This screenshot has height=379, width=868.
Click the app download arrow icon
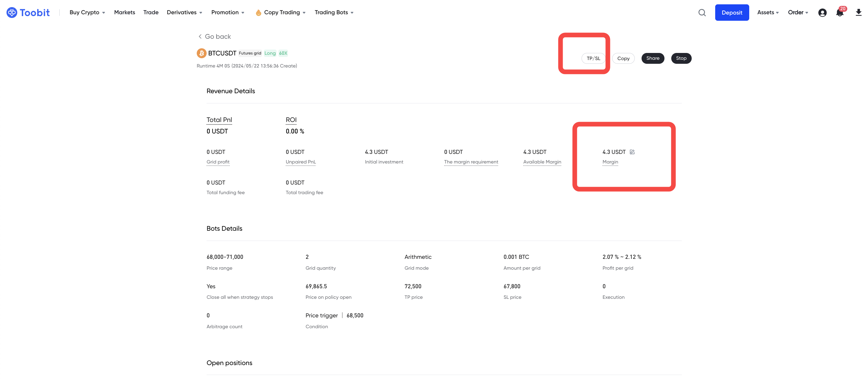tap(858, 12)
